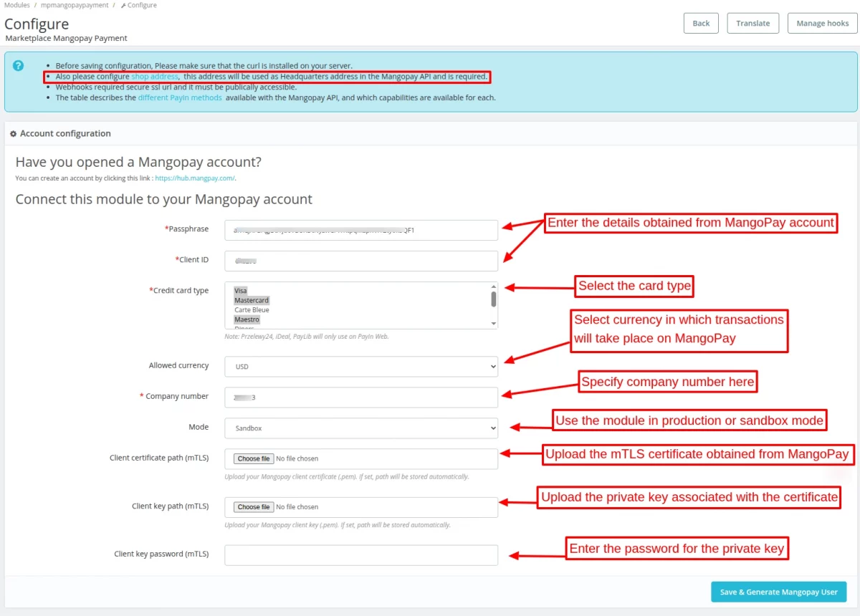
Task: Click the Back button
Action: click(701, 23)
